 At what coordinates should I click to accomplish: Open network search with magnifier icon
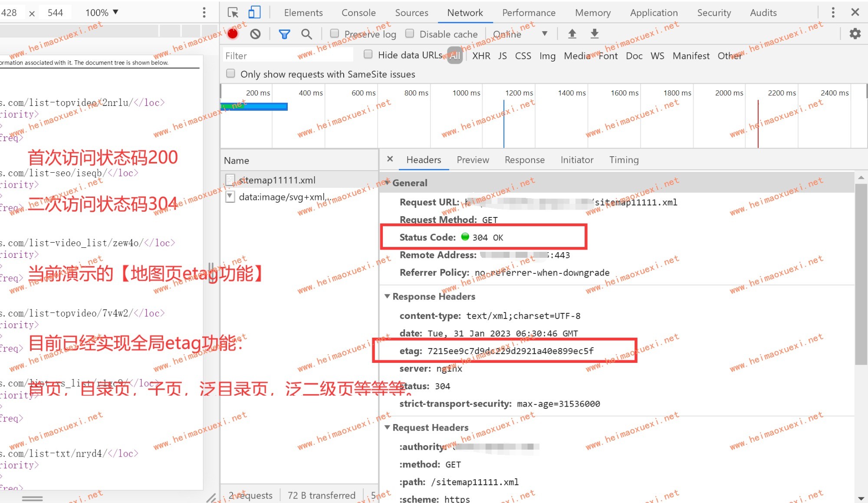pos(306,34)
